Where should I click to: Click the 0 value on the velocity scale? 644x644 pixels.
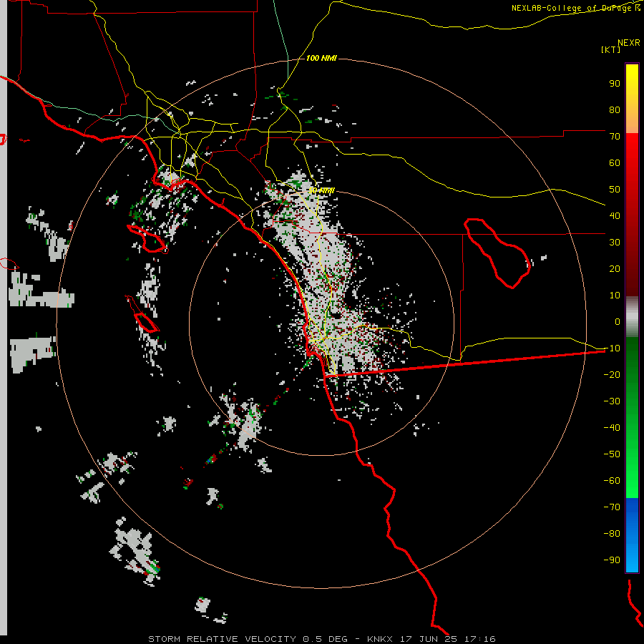pyautogui.click(x=618, y=321)
